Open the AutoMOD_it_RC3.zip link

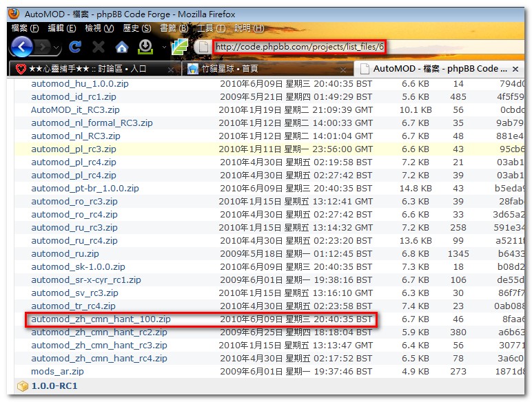click(x=75, y=110)
